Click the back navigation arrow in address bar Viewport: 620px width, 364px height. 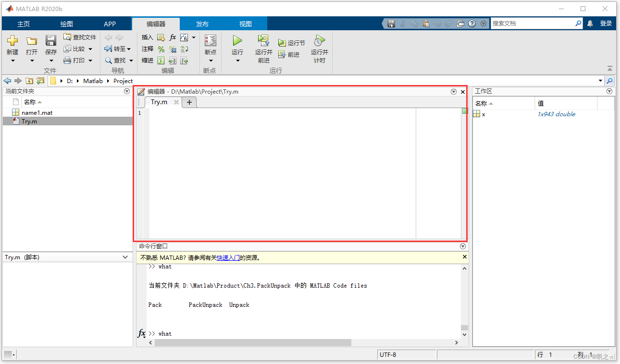[x=7, y=81]
